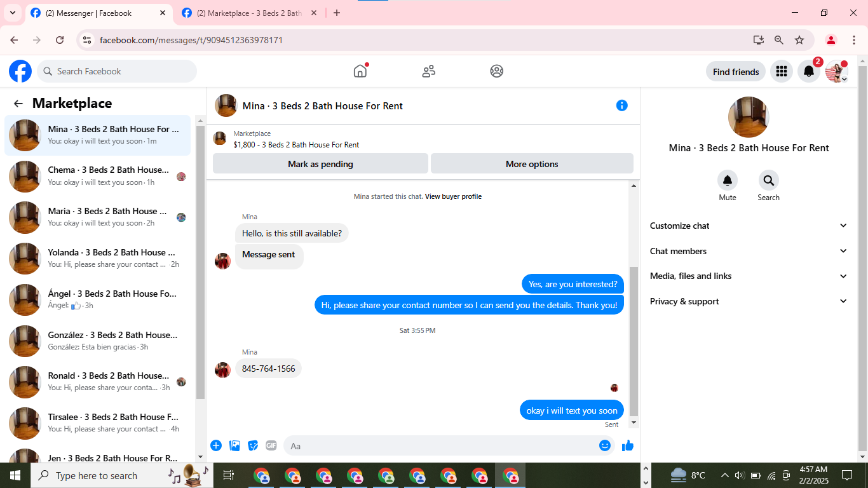Mute this chat in the right panel
This screenshot has height=488, width=868.
tap(728, 180)
